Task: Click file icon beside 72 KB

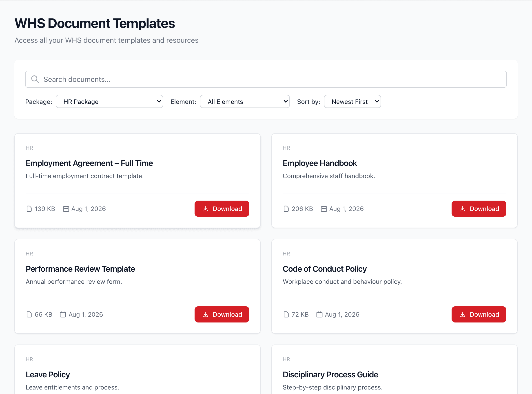Action: [286, 314]
